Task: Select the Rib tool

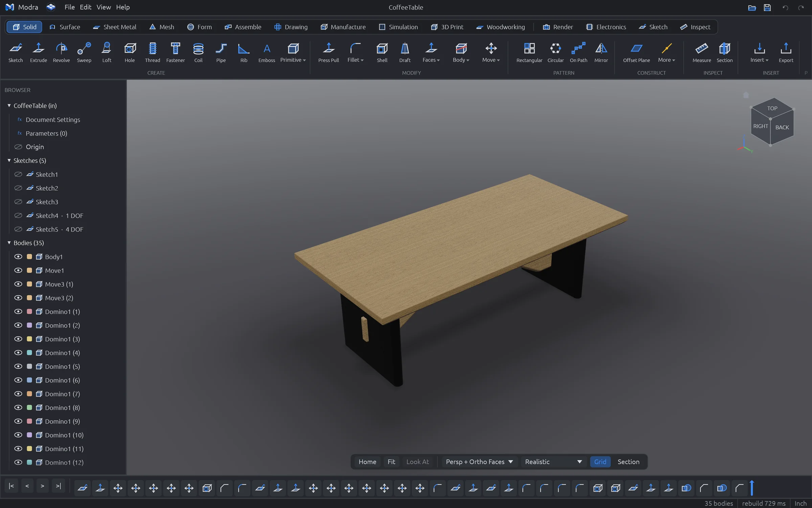Action: tap(244, 52)
